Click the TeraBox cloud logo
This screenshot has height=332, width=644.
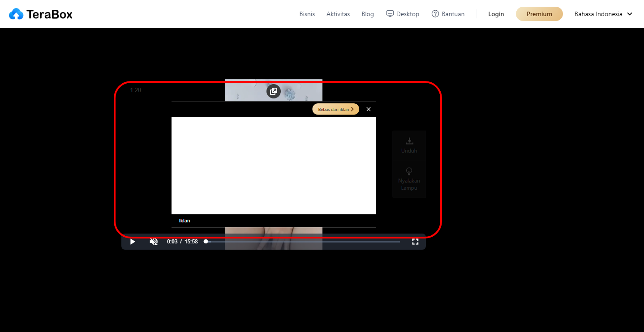click(17, 13)
